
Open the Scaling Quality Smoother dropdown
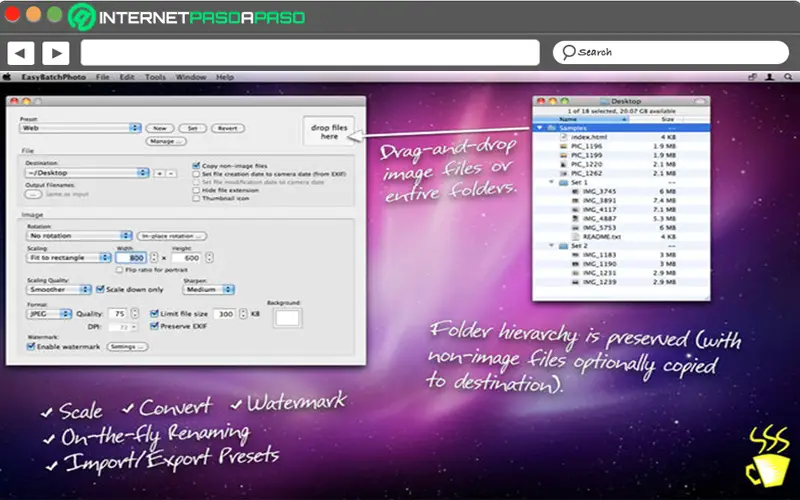(x=59, y=289)
